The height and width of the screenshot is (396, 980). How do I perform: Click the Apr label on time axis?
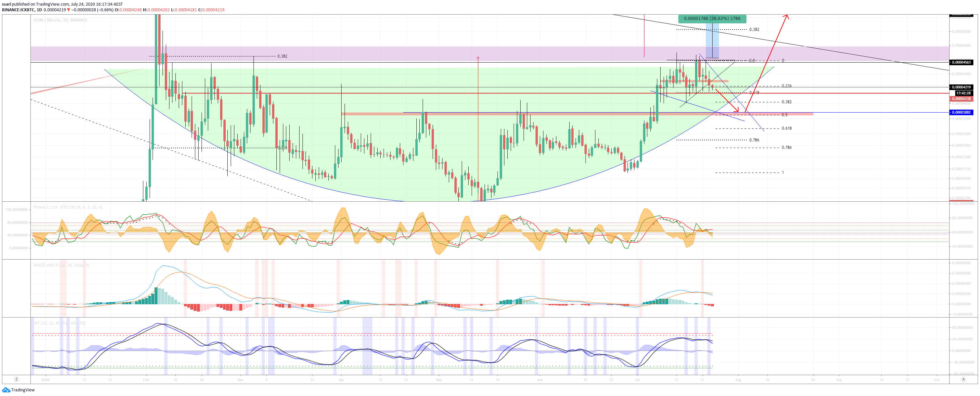click(x=341, y=380)
